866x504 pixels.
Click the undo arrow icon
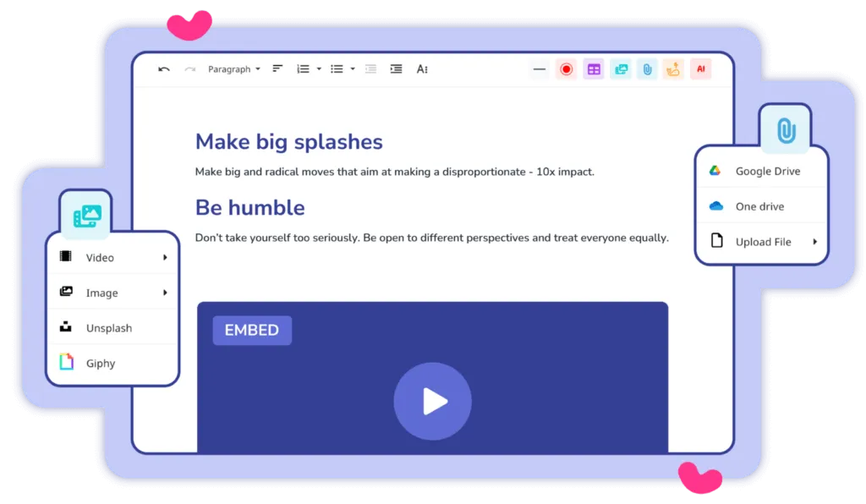(x=163, y=69)
